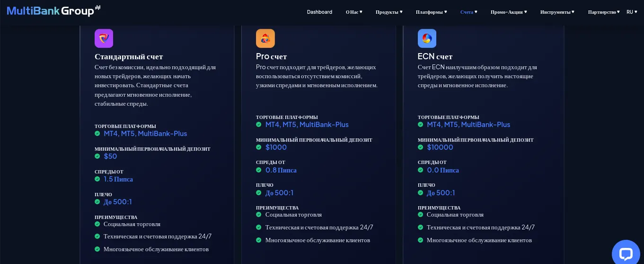The height and width of the screenshot is (264, 644).
Task: Click the orange Pro account icon
Action: 265,38
